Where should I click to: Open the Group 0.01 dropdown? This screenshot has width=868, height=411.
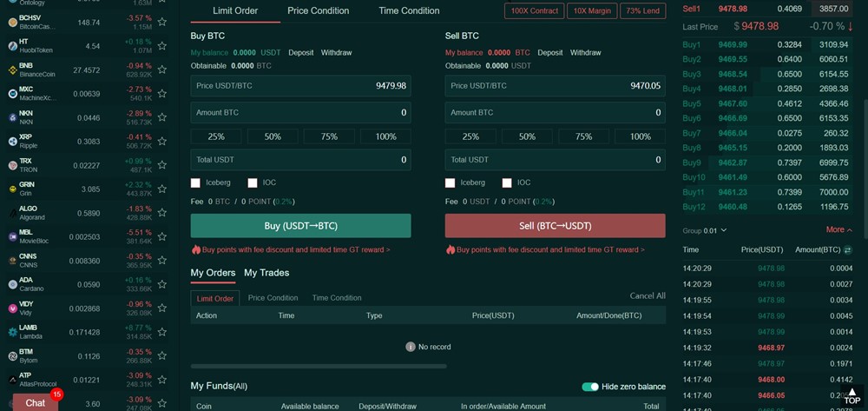(704, 230)
